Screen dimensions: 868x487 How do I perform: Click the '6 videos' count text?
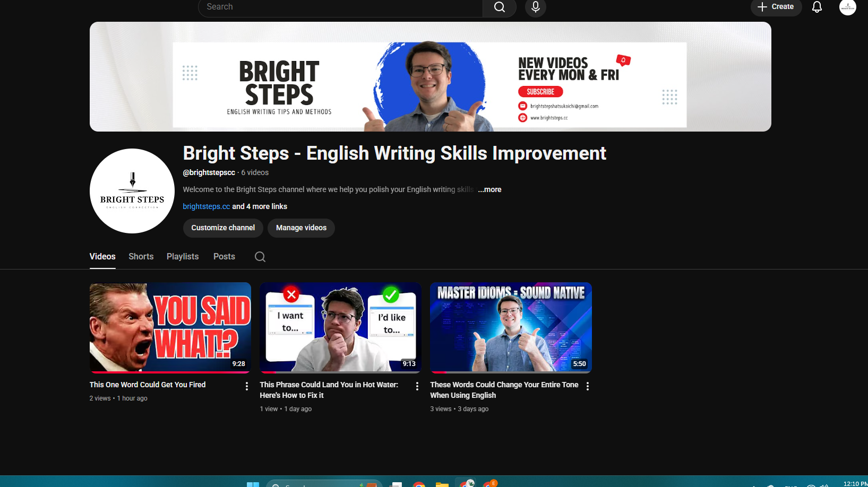pyautogui.click(x=255, y=172)
